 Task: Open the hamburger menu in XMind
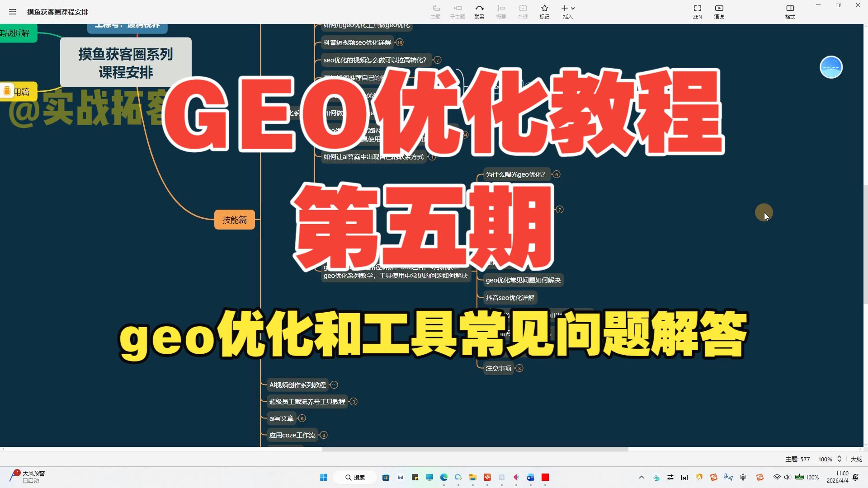tap(13, 12)
